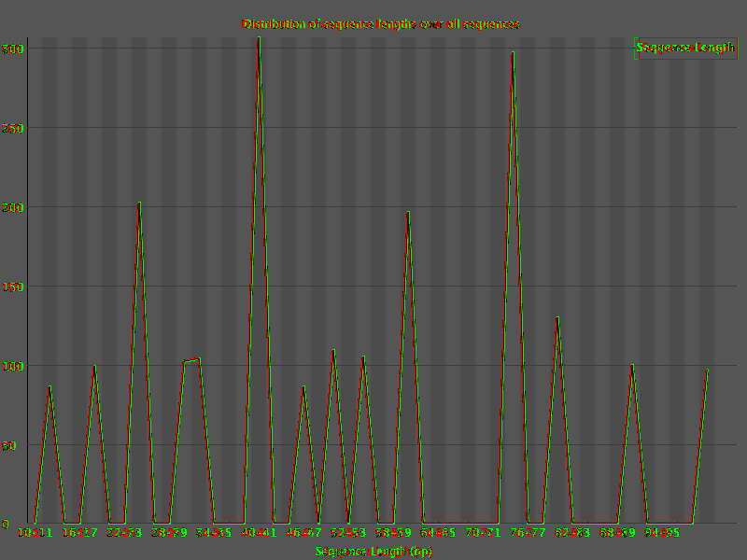
Task: Select the x-axis label 16-17
Action: 79,532
